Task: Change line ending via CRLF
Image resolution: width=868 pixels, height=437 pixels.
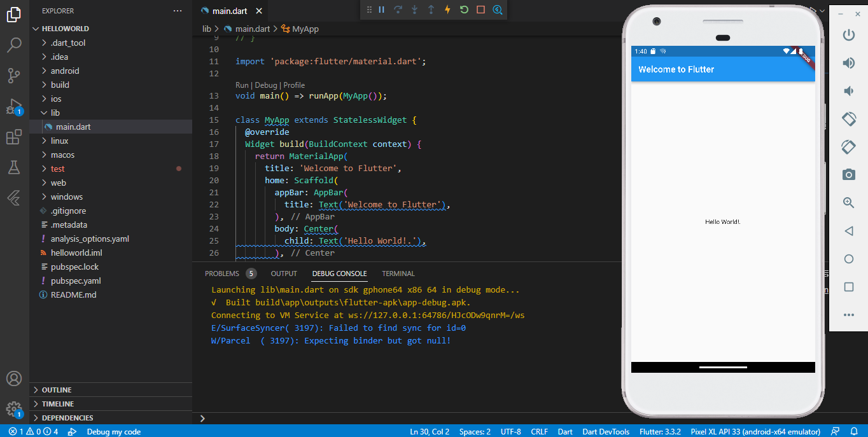Action: coord(539,431)
